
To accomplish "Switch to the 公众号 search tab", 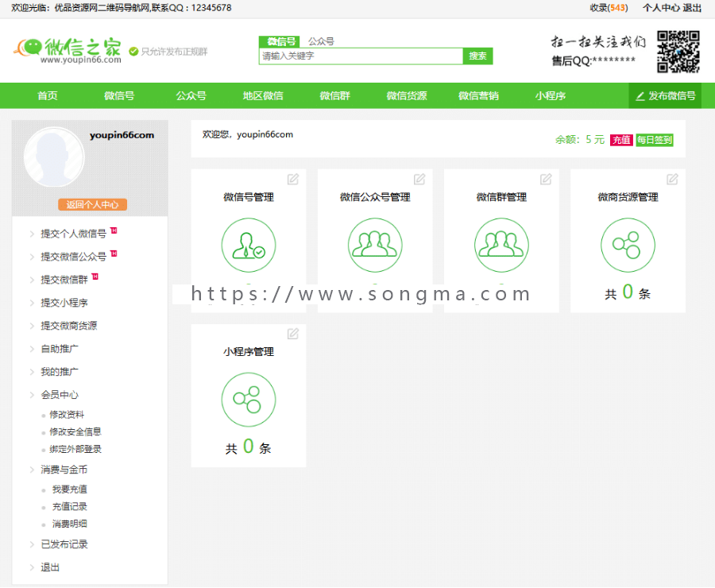I will 321,41.
